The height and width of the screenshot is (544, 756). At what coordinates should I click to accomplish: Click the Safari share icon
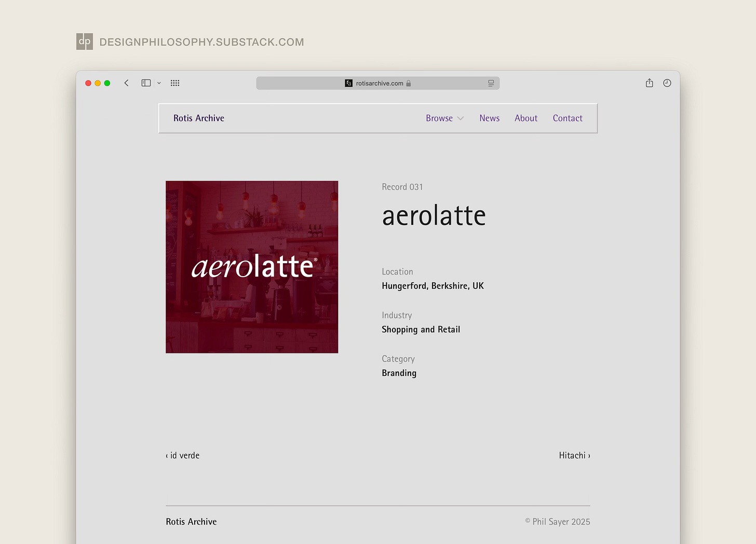(649, 83)
